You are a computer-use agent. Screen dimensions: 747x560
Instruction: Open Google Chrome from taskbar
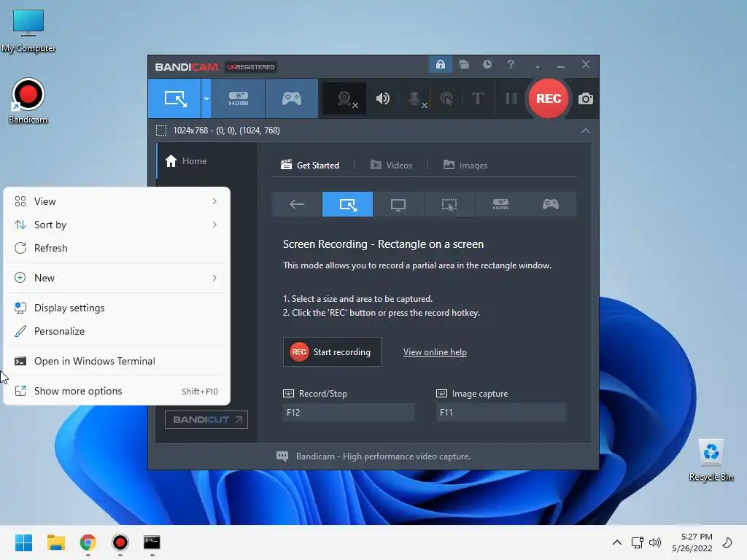tap(88, 542)
